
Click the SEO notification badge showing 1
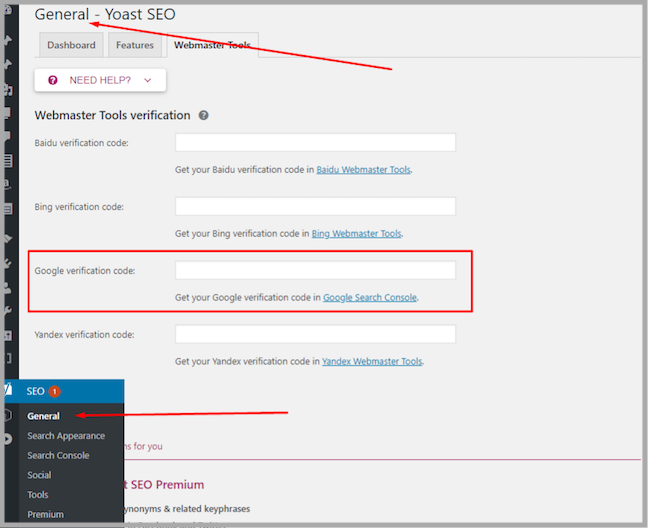tap(54, 391)
